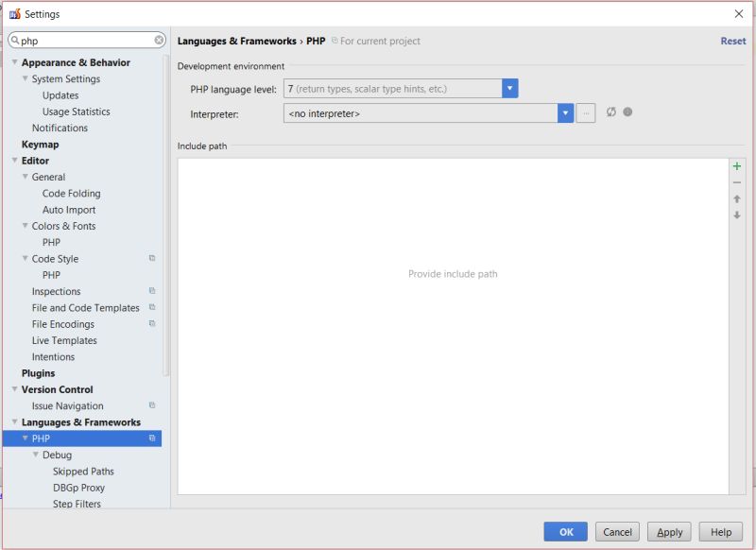Open the Plugins settings page
This screenshot has height=550, width=756.
pyautogui.click(x=38, y=373)
